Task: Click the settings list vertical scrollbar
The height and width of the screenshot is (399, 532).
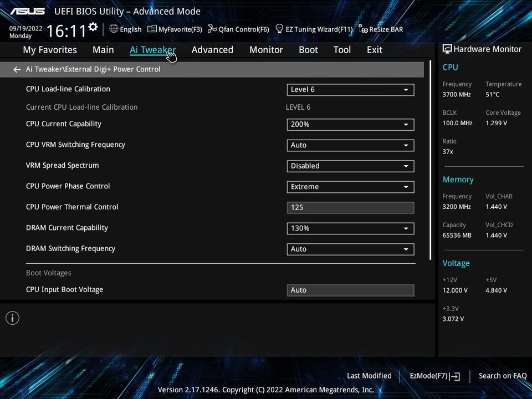Action: pos(431,166)
